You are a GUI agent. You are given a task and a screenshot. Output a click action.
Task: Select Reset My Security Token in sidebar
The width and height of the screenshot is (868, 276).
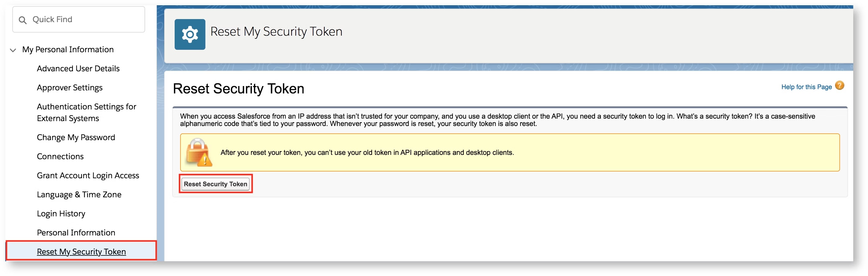pyautogui.click(x=81, y=251)
